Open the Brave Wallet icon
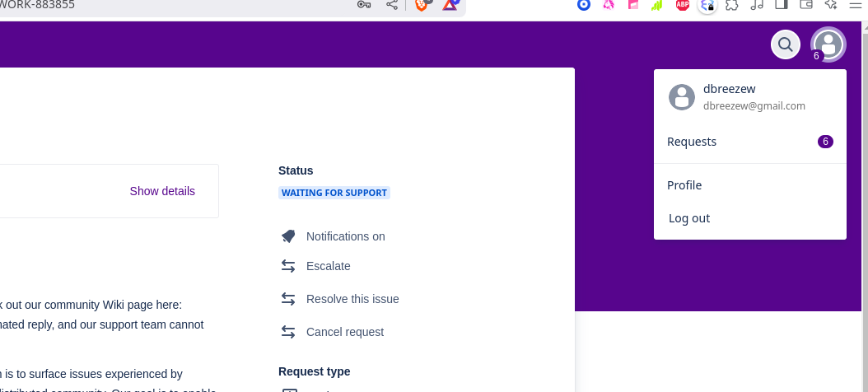The image size is (868, 392). [x=806, y=5]
